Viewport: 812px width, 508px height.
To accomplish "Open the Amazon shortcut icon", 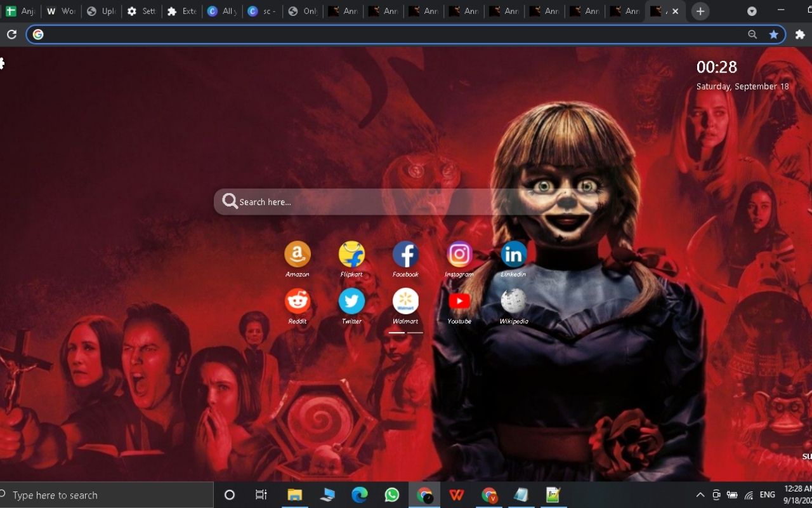I will 298,254.
